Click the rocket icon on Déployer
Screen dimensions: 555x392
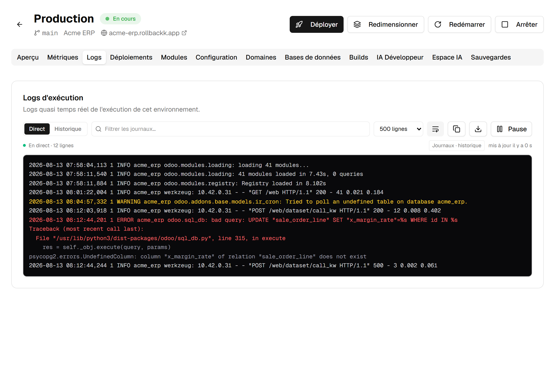[x=299, y=24]
